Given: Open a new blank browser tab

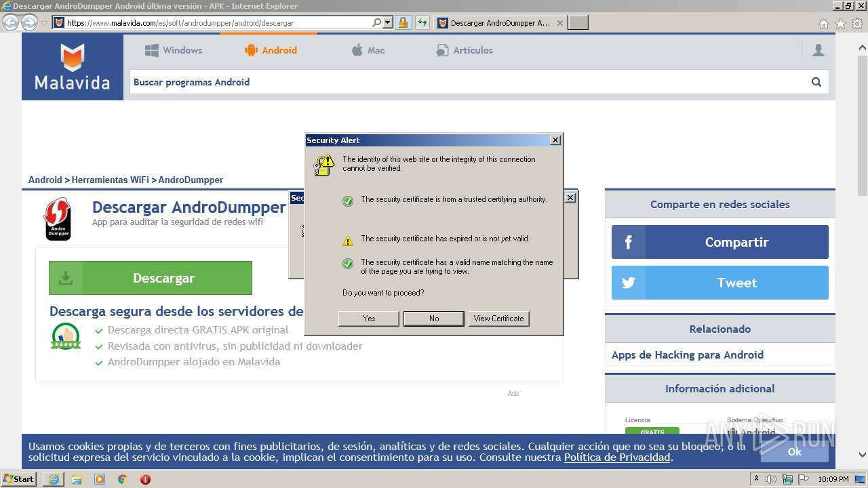Looking at the screenshot, I should tap(578, 23).
